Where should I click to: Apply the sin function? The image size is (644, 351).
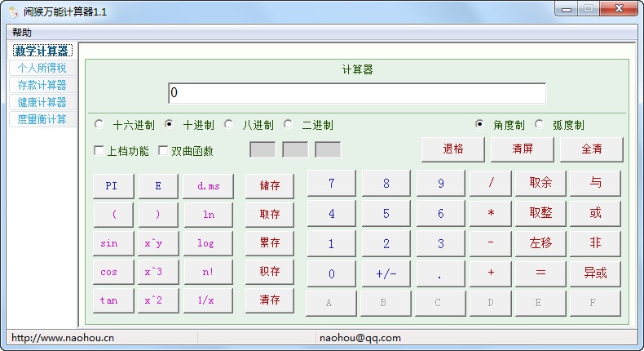(113, 243)
